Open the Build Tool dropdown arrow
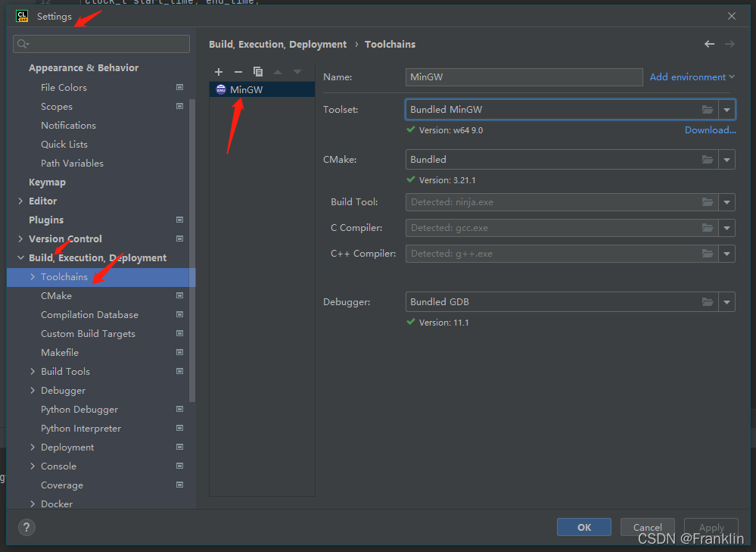The image size is (756, 552). pos(726,201)
